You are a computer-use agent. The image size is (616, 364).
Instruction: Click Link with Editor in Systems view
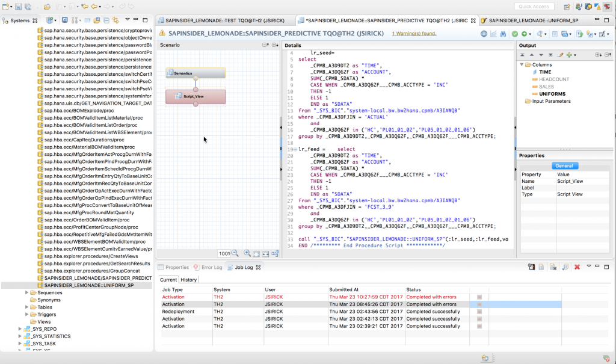[x=115, y=20]
